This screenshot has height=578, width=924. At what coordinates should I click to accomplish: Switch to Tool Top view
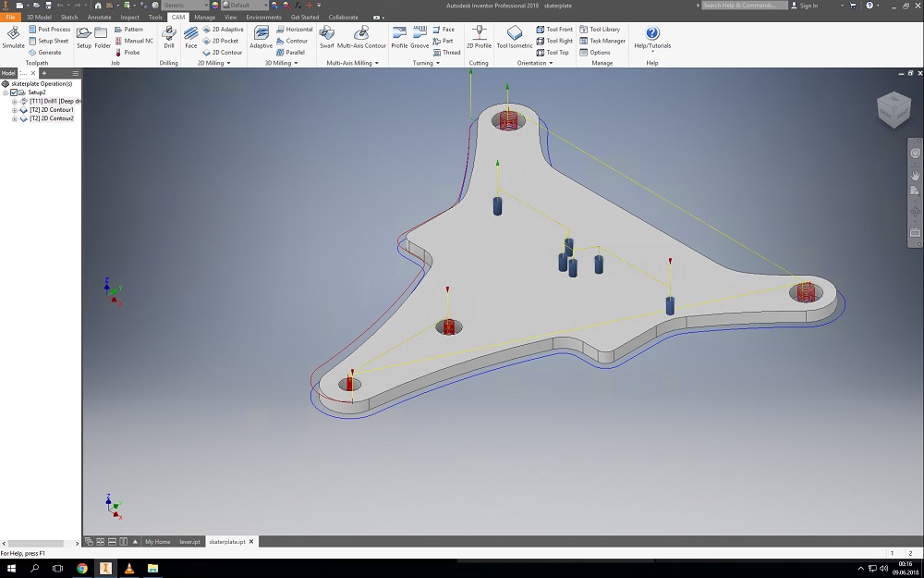[x=553, y=53]
